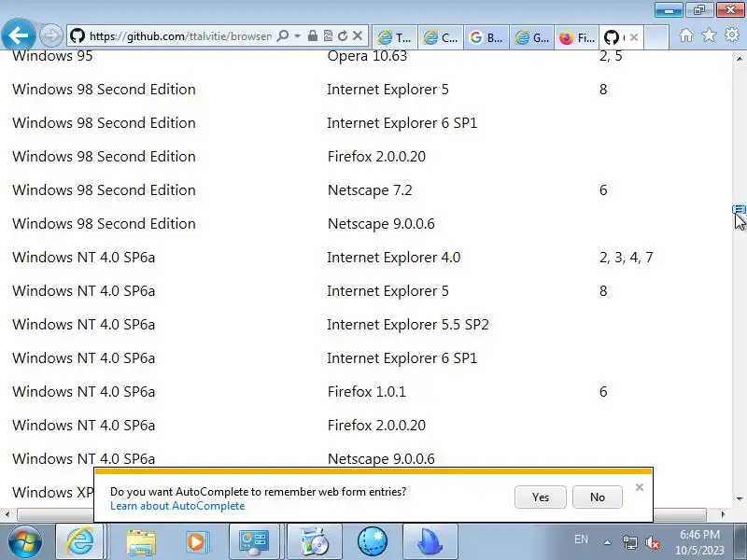Switch to the Firefox tab 'Fi...'
This screenshot has height=560, width=747.
pyautogui.click(x=577, y=37)
